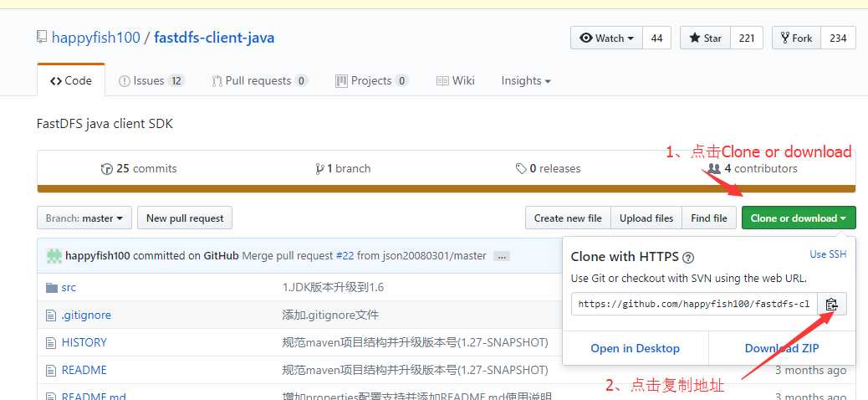Click the help icon beside Clone with HTTPS
Image resolution: width=868 pixels, height=400 pixels.
pos(689,258)
